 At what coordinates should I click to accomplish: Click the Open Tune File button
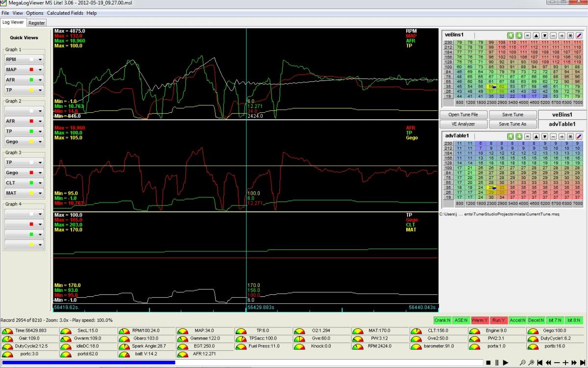click(464, 114)
